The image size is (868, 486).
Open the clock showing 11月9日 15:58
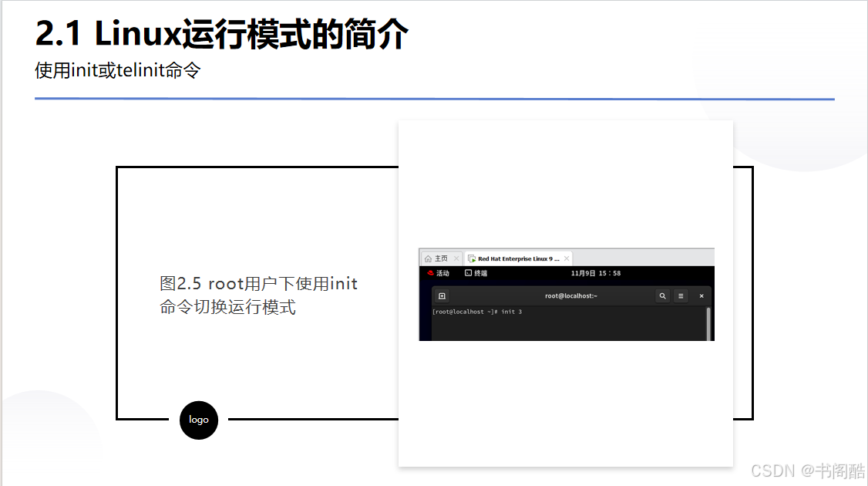pyautogui.click(x=596, y=273)
